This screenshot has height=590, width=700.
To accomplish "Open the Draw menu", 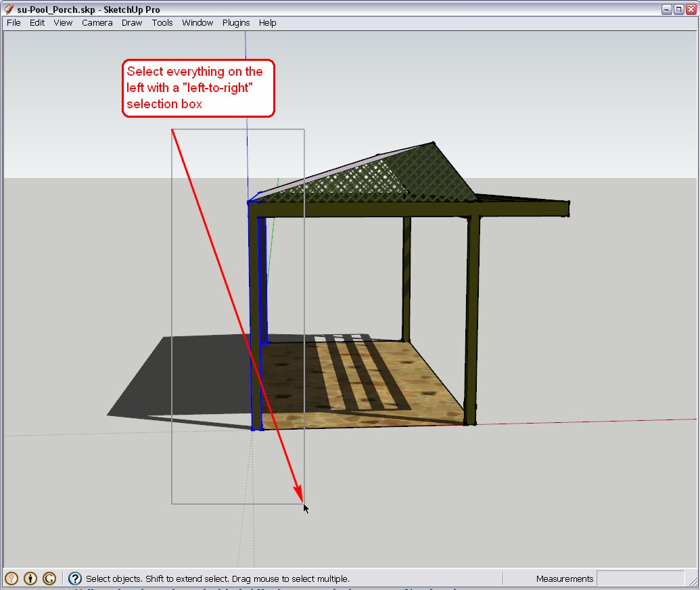I will pos(132,22).
